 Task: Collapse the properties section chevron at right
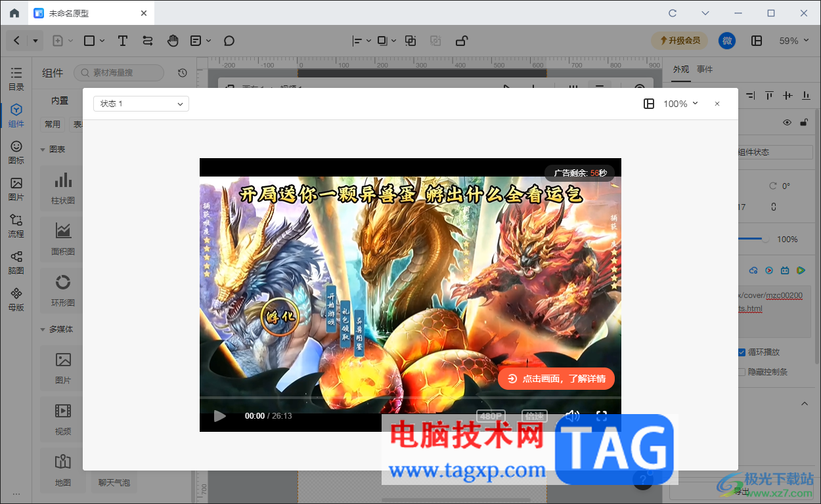(x=805, y=404)
